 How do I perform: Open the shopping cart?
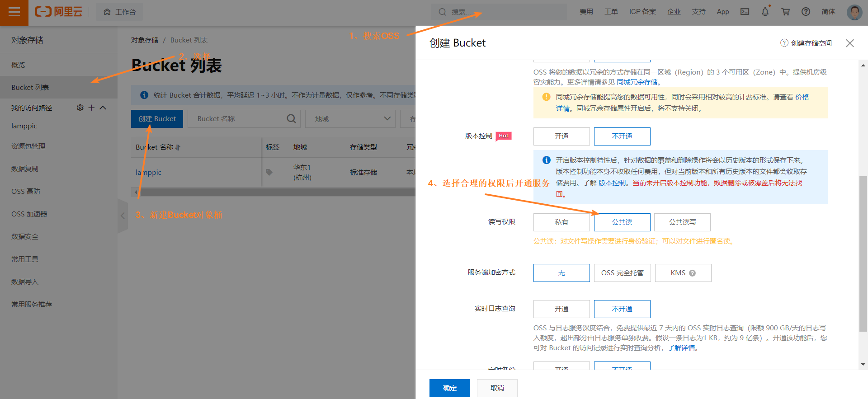(786, 12)
